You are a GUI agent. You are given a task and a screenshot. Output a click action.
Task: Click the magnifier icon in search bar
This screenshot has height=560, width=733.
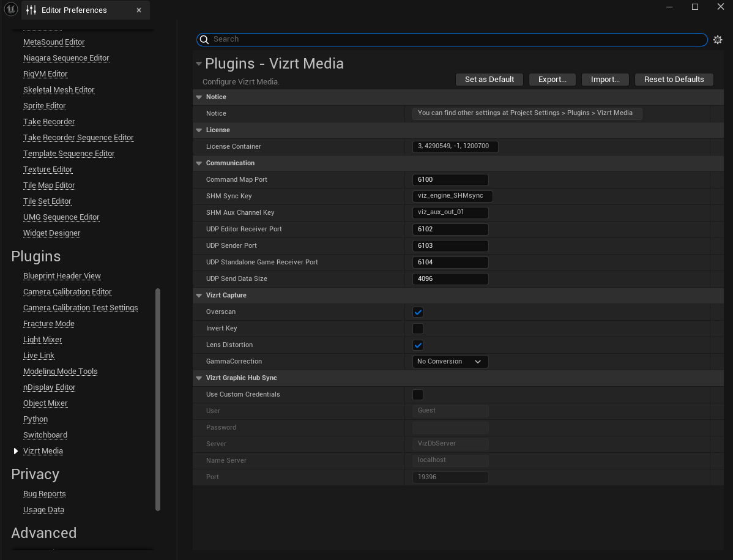[x=205, y=39]
